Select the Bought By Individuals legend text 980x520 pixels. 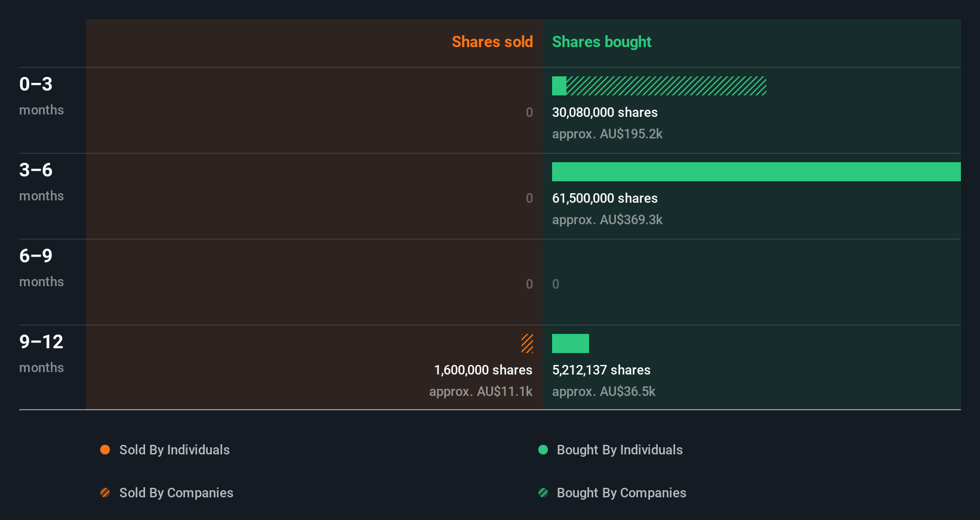(620, 450)
